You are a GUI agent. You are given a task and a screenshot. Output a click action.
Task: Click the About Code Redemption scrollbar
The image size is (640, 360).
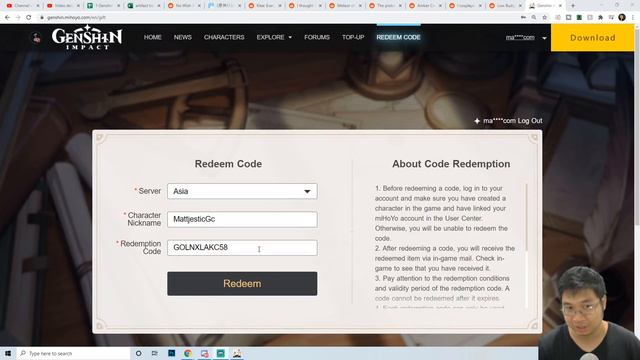coord(527,217)
